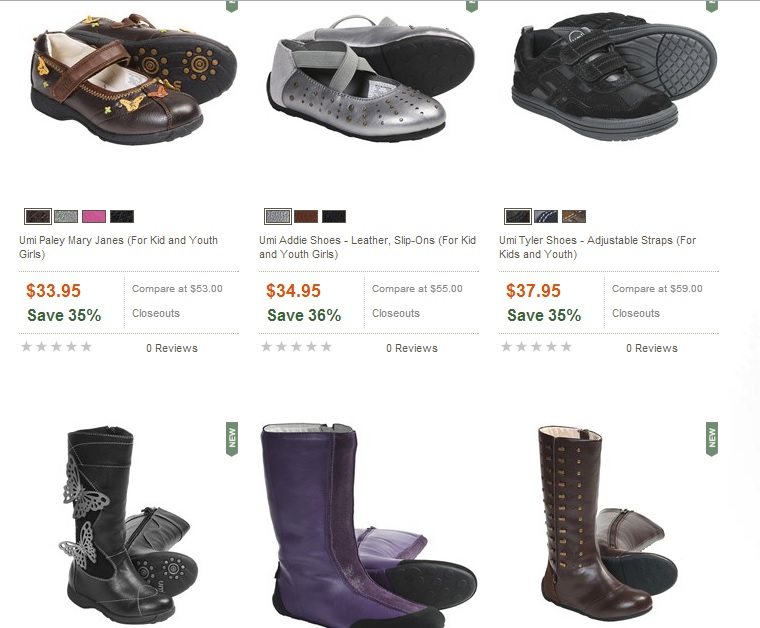Choose the gray swatch for Paley Mary Janes

(66, 216)
